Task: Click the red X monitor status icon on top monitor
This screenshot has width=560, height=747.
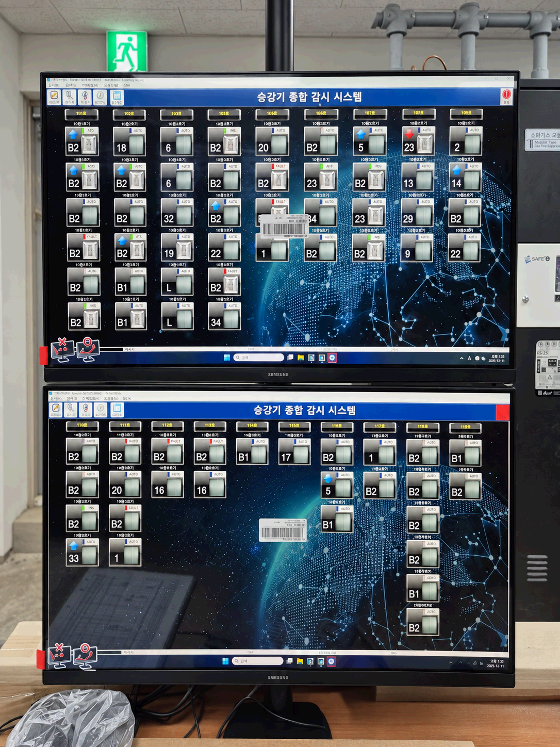Action: pyautogui.click(x=61, y=349)
